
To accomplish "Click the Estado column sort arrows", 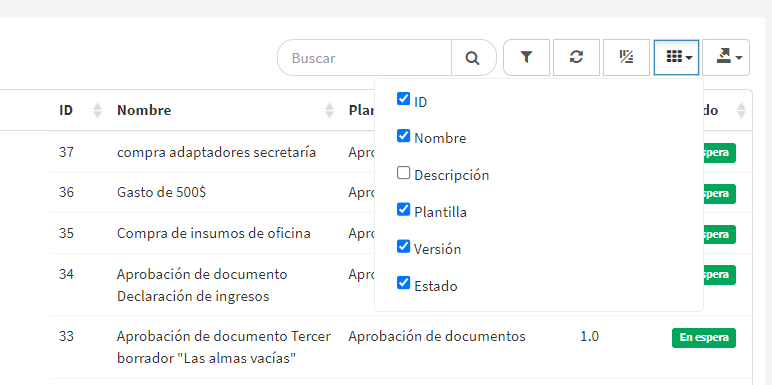I will click(x=741, y=110).
